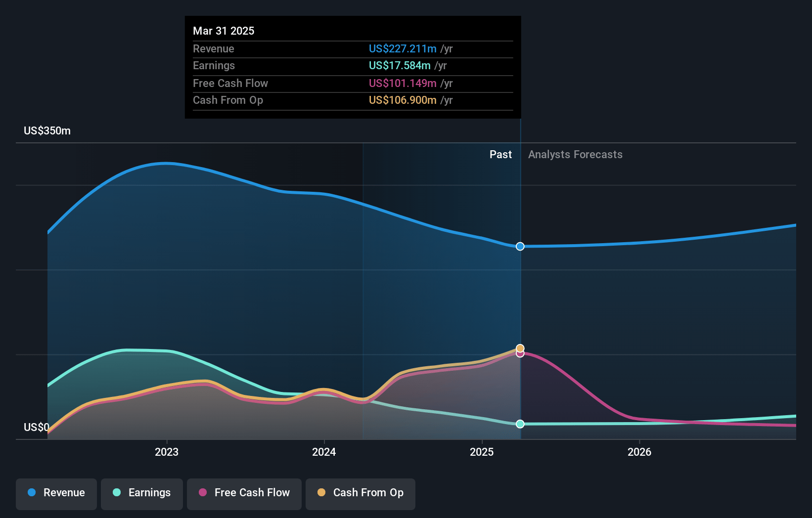Click the US$106.900m cash from op value

pos(403,100)
